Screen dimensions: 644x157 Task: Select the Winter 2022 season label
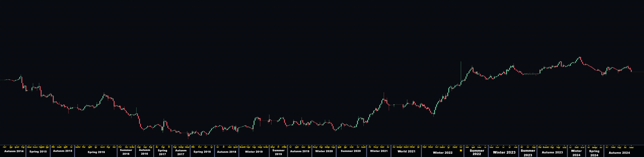443,152
